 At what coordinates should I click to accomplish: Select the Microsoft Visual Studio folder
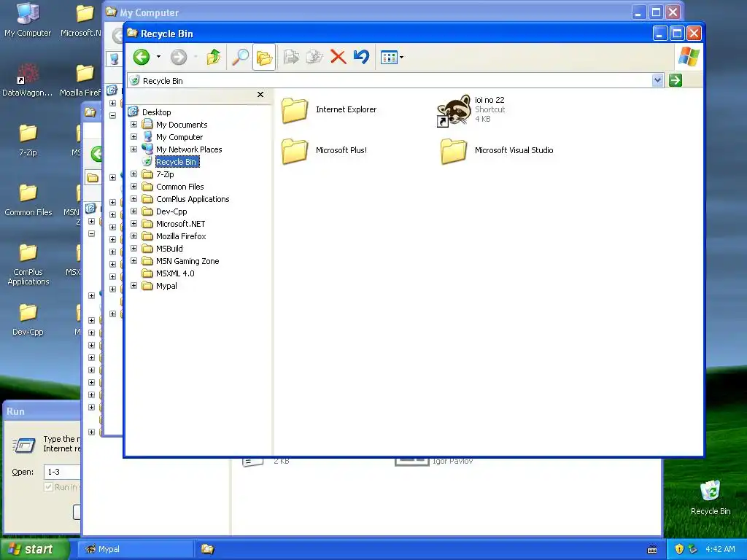[496, 150]
